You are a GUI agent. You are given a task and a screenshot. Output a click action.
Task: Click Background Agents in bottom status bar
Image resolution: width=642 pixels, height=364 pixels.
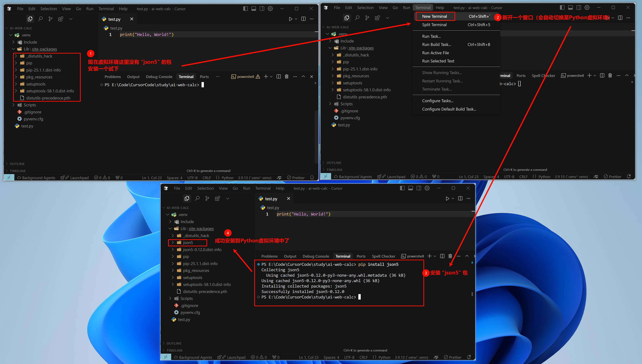click(x=193, y=357)
